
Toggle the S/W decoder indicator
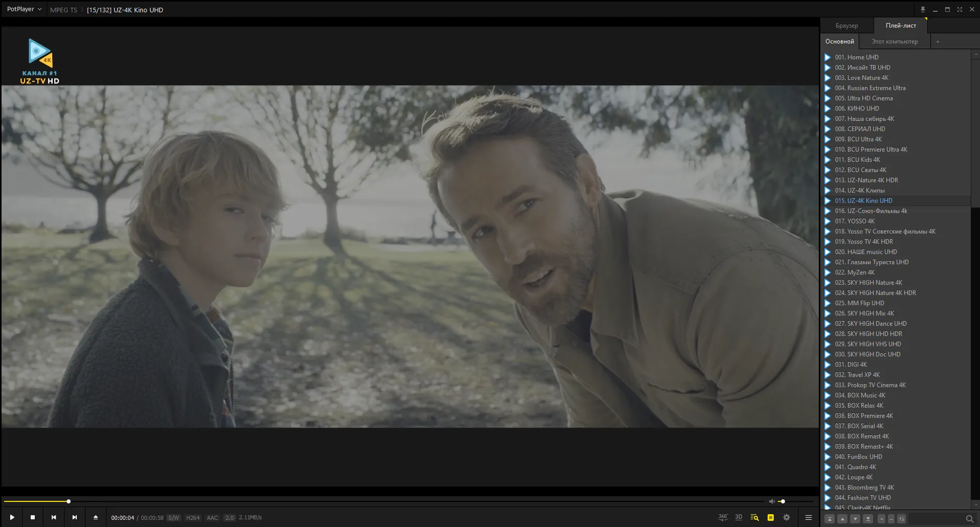tap(173, 518)
